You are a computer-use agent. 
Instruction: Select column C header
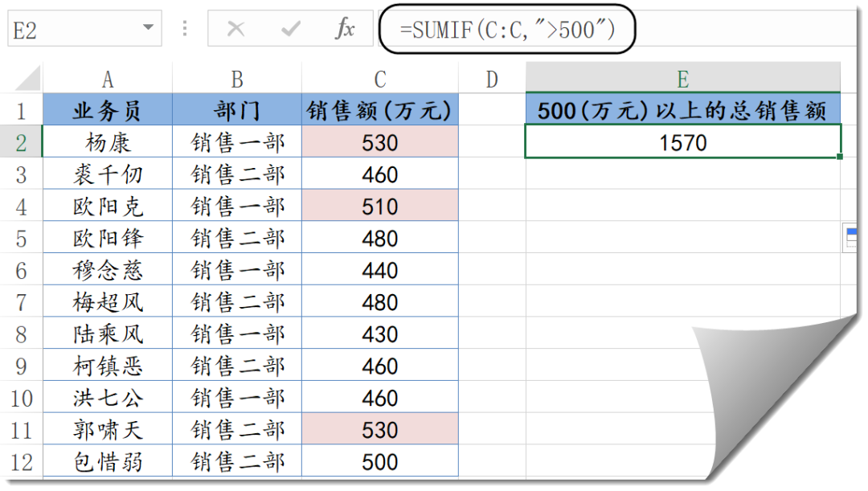(x=379, y=79)
